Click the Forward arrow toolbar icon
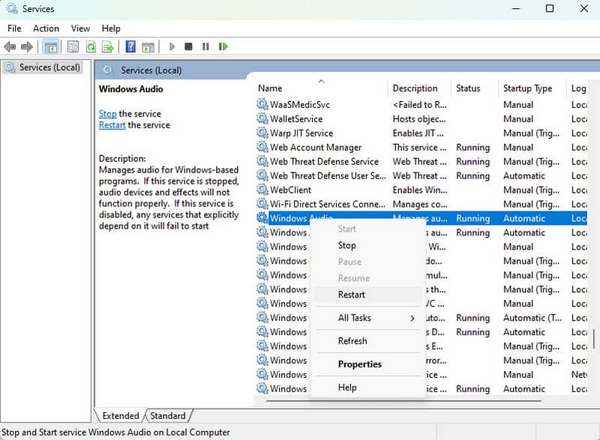Image resolution: width=600 pixels, height=440 pixels. 26,47
